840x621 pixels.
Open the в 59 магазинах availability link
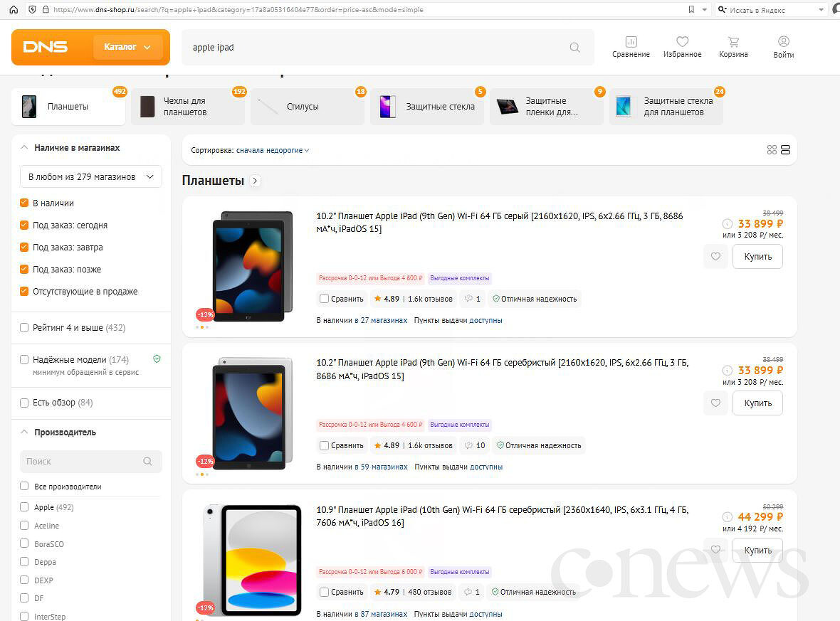[x=381, y=467]
